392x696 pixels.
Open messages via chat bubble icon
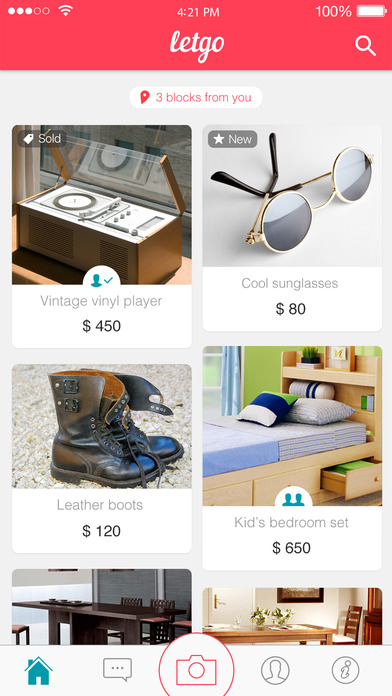(x=117, y=669)
